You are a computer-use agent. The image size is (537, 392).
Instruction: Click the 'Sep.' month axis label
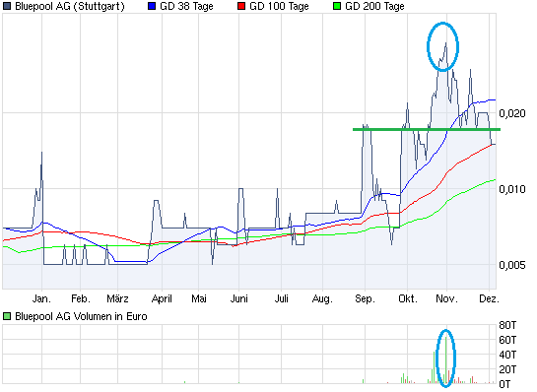click(366, 298)
